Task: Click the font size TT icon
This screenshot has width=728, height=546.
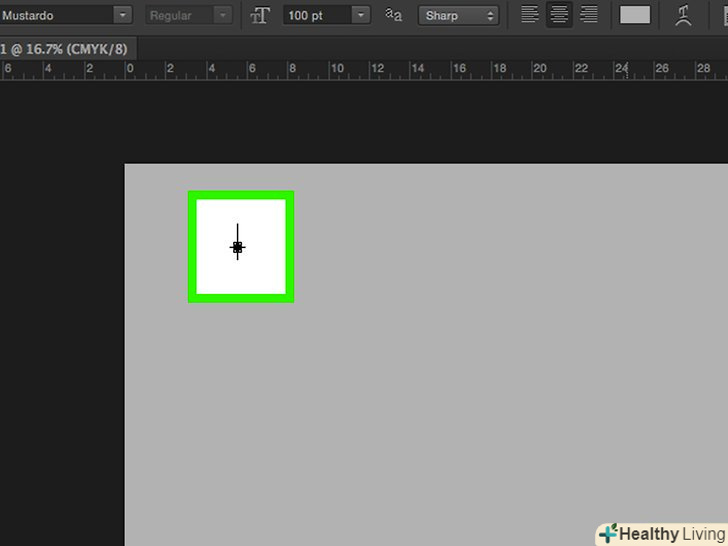Action: [x=260, y=15]
